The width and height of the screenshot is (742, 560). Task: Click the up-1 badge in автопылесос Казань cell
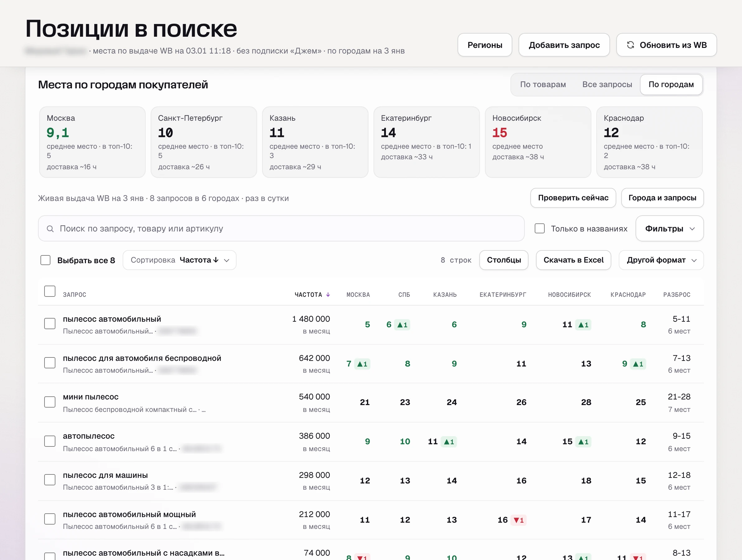tap(449, 442)
